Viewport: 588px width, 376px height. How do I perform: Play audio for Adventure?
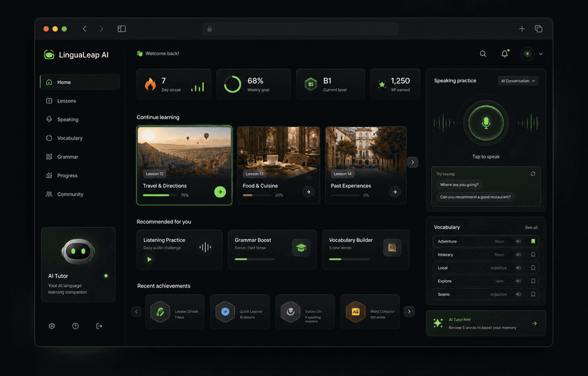pyautogui.click(x=518, y=241)
